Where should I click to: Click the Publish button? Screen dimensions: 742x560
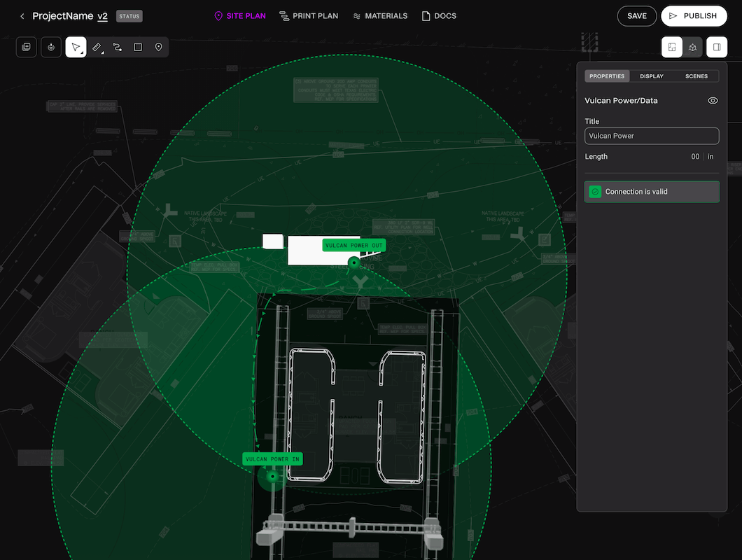tap(694, 16)
